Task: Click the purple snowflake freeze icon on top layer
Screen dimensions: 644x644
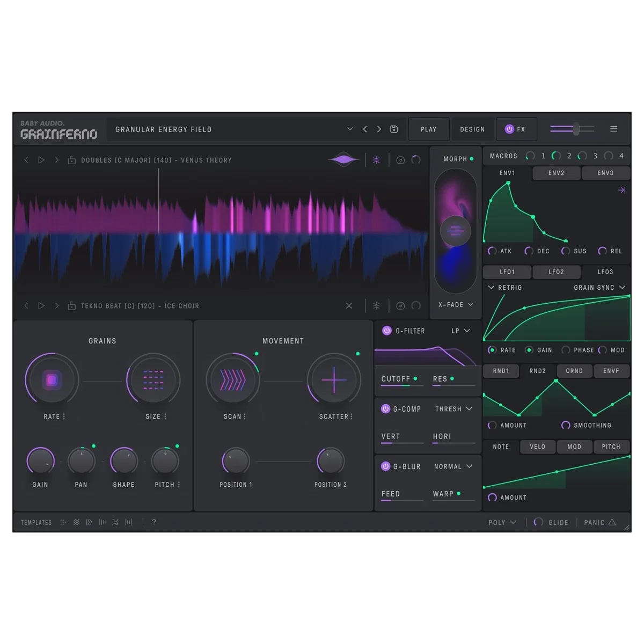Action: (x=376, y=160)
